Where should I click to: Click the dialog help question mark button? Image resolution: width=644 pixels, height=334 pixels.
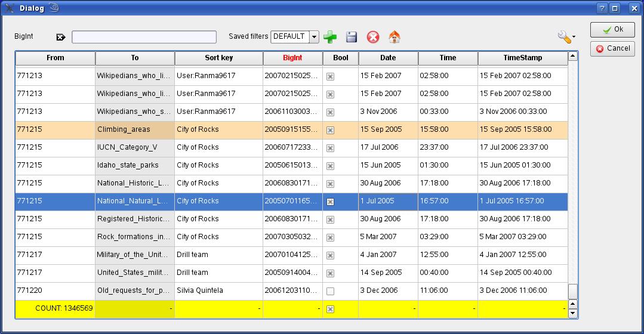602,8
